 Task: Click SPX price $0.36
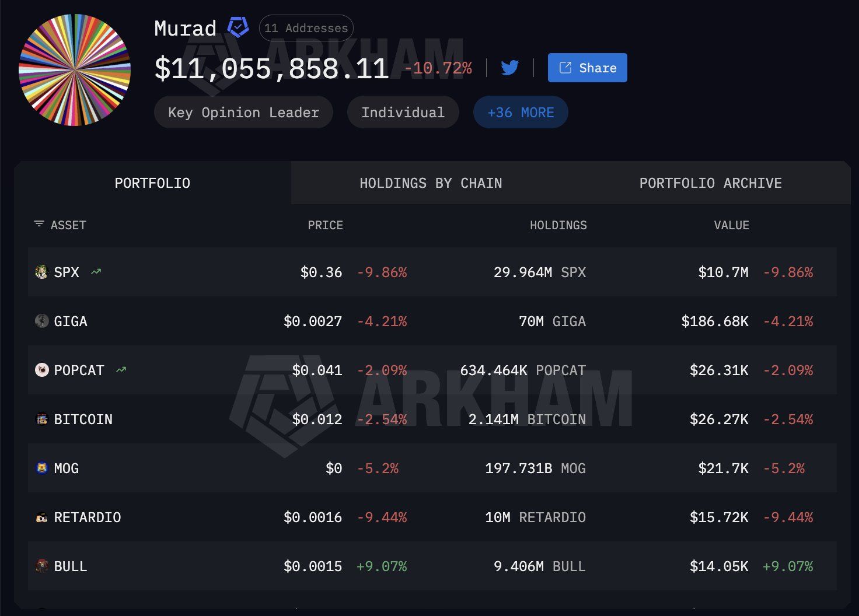(x=321, y=272)
